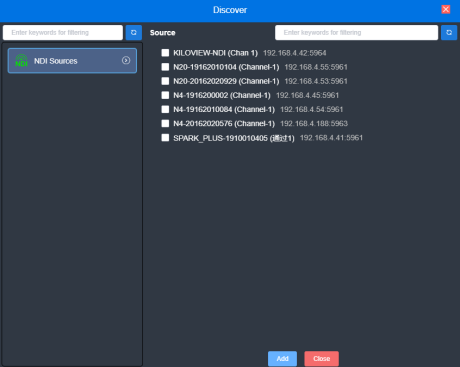Click the green NDI logo icon
Screen dimensions: 460x367
[x=22, y=61]
